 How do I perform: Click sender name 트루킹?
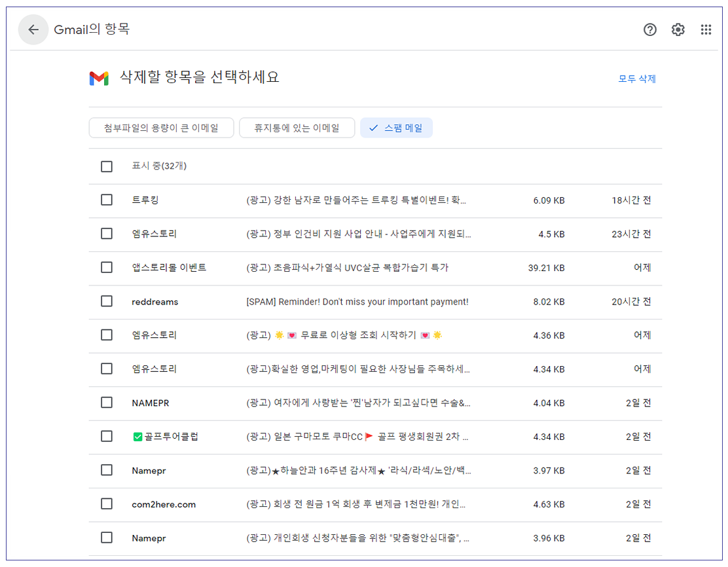click(x=145, y=200)
